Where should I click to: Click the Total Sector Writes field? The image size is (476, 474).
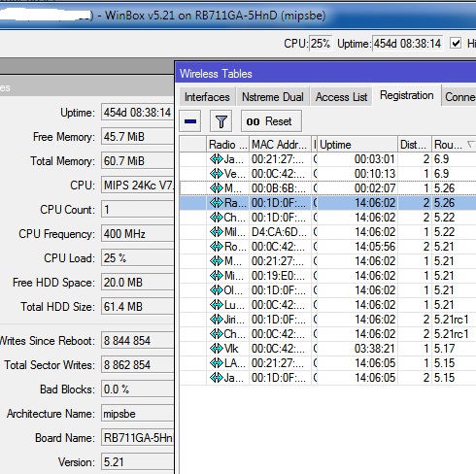click(138, 365)
